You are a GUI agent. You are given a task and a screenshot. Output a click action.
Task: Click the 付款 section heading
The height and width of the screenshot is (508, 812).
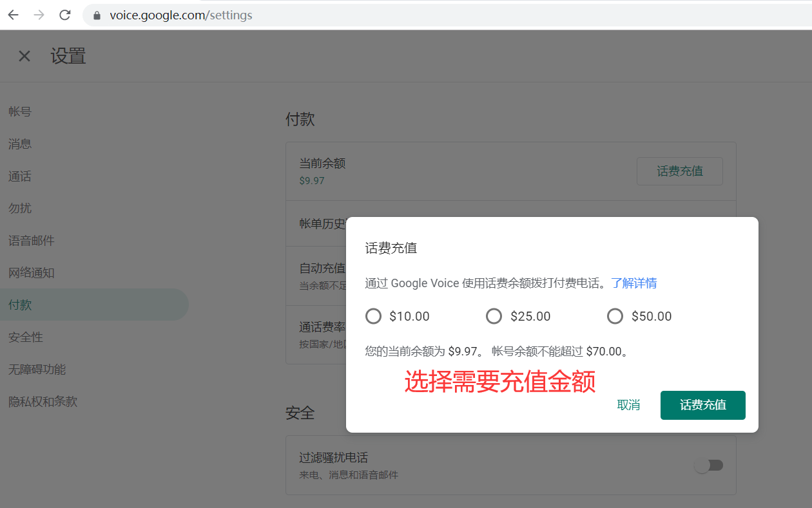tap(300, 119)
